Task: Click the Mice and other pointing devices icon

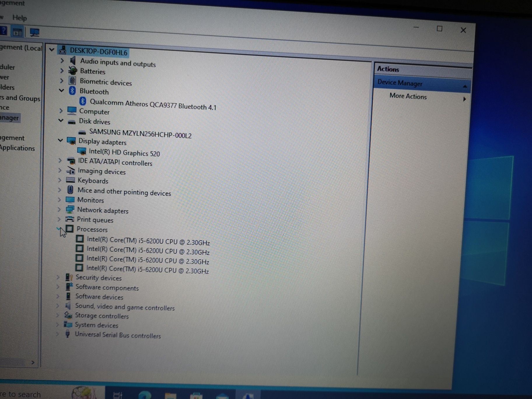Action: [70, 190]
